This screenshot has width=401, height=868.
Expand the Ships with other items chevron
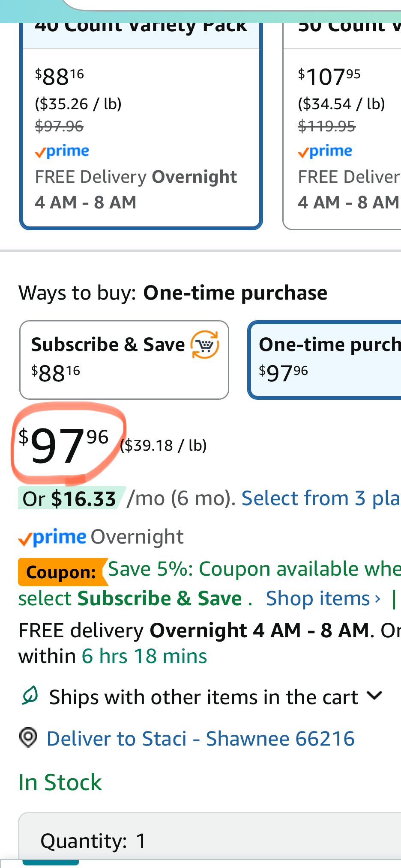click(375, 696)
